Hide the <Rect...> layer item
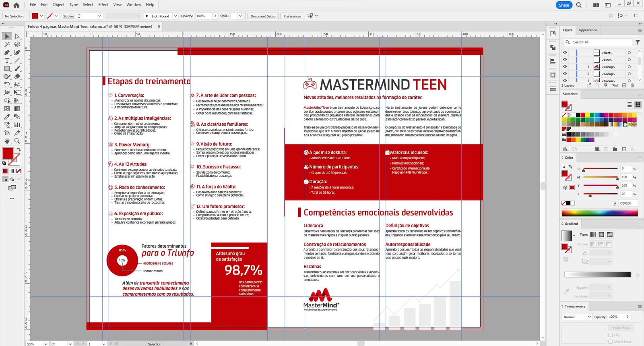The width and height of the screenshot is (644, 346). click(565, 53)
